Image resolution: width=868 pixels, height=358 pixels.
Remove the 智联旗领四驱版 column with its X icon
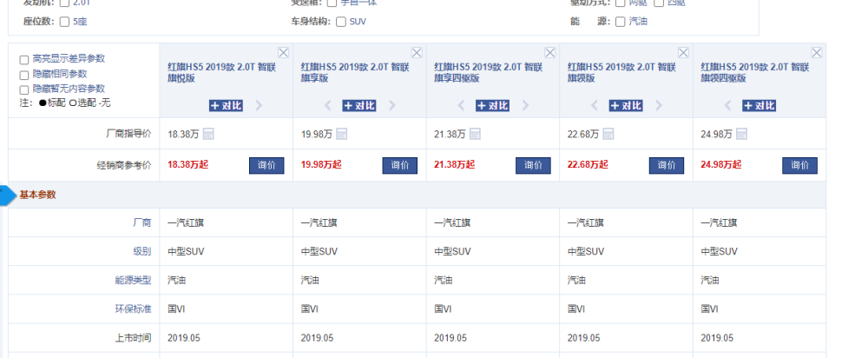[x=817, y=53]
